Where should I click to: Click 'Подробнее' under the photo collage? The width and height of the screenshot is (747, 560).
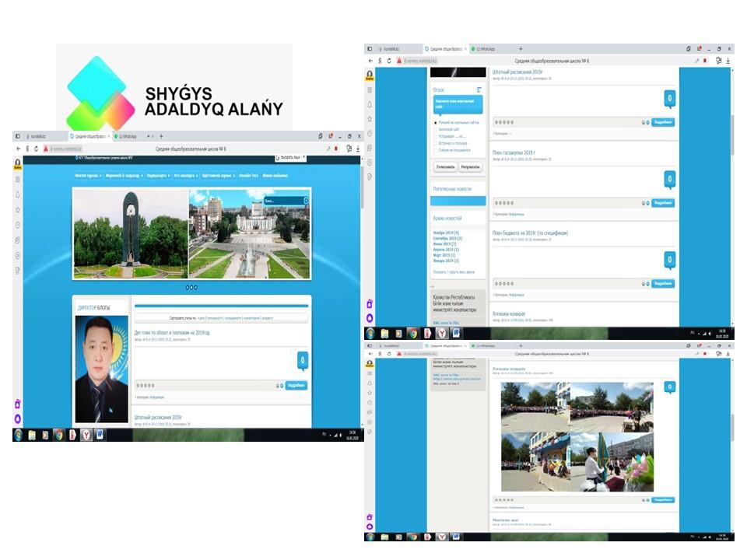(x=663, y=500)
